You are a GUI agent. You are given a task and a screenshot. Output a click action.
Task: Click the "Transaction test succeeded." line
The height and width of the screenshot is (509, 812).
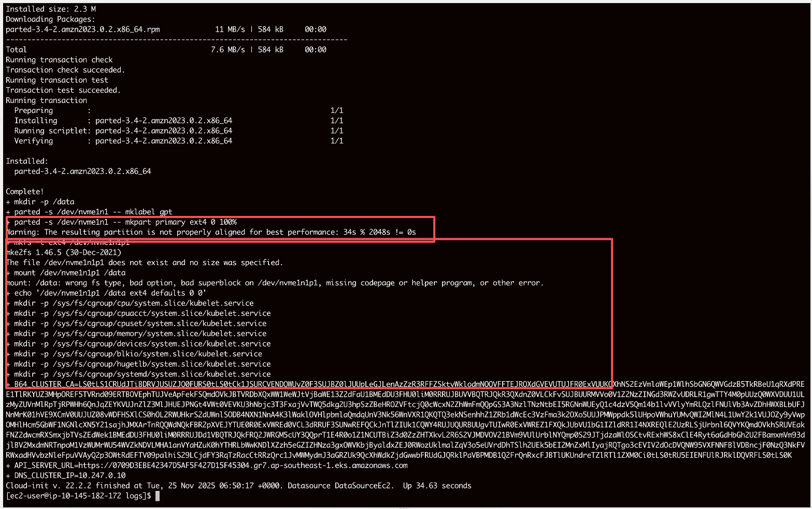click(x=63, y=90)
